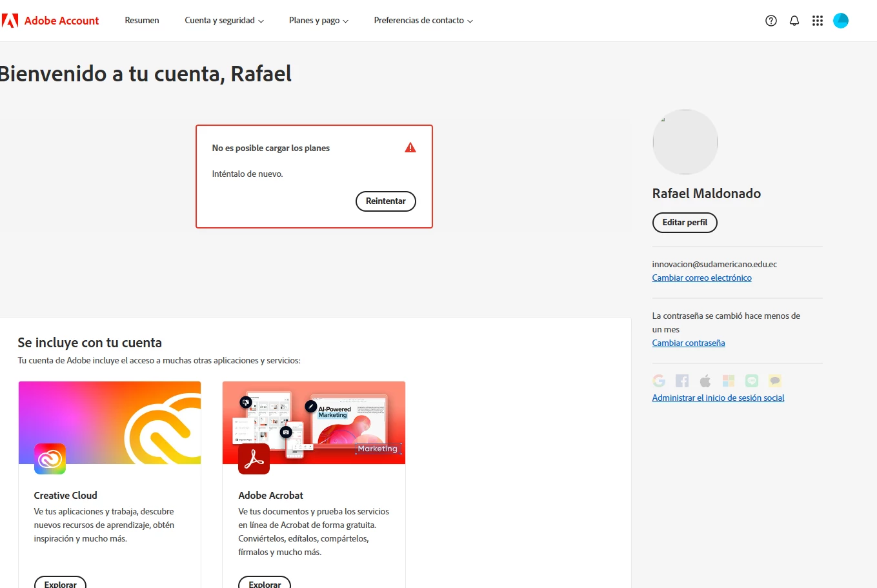The width and height of the screenshot is (877, 588).
Task: Click the LINE social sign-in icon
Action: (x=752, y=381)
